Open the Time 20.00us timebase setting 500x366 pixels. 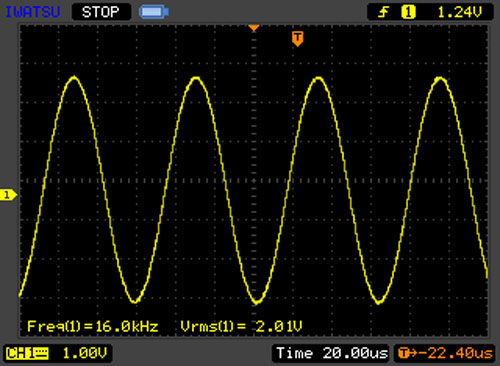332,353
